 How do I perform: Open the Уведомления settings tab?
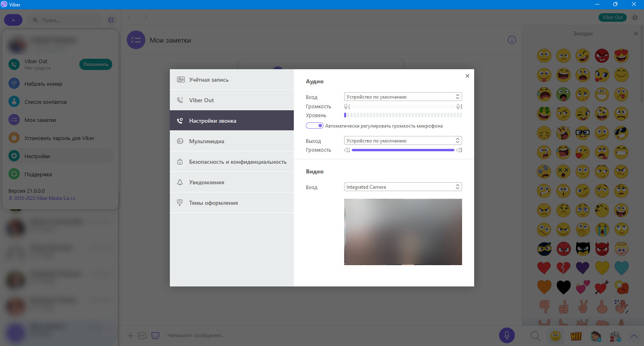(x=232, y=182)
